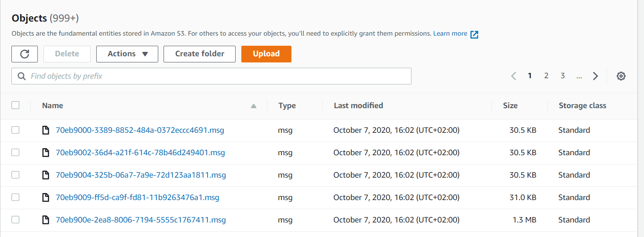This screenshot has height=237, width=644.
Task: Click the external link icon beside Learn more
Action: point(474,34)
